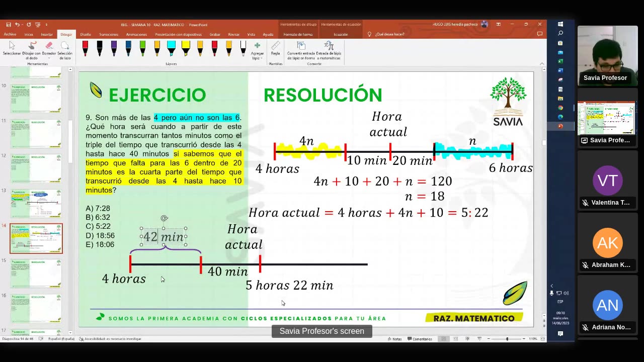Toggle Comentarios pane in status bar

420,339
